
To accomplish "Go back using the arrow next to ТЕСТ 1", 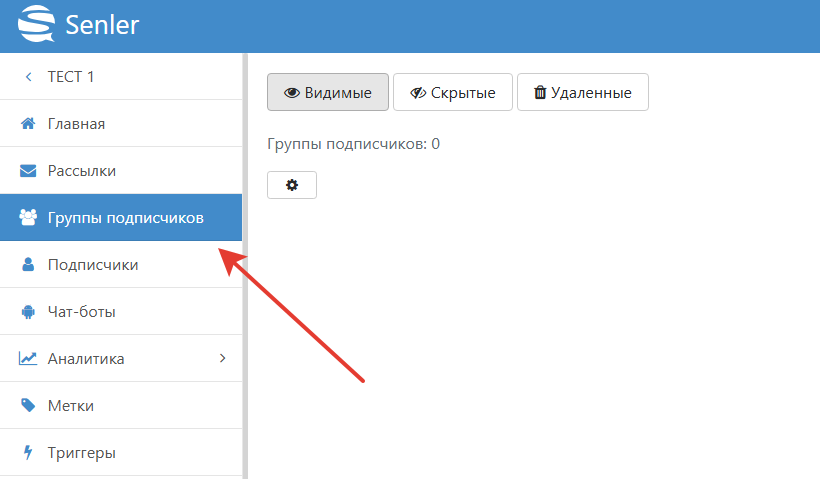I will point(28,77).
